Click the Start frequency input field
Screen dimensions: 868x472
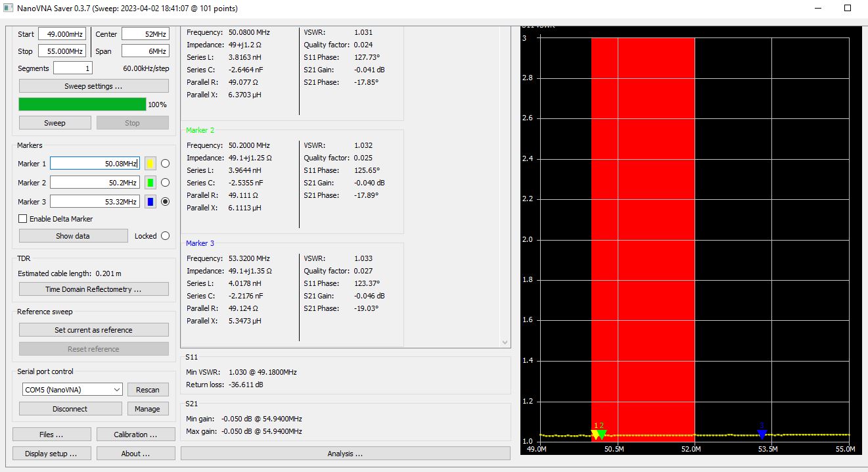[x=62, y=34]
